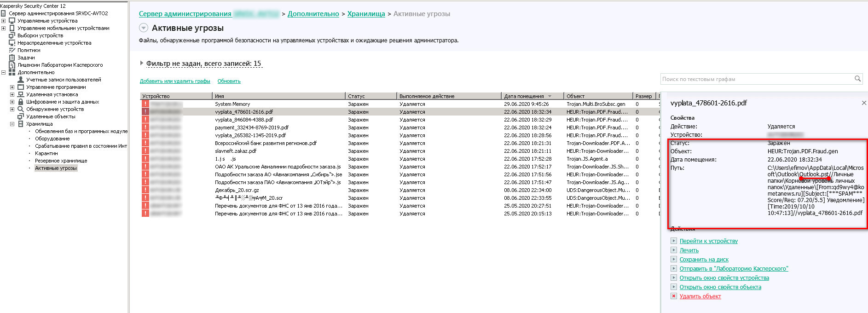The image size is (868, 313).
Task: Click the search magnifier icon
Action: [x=858, y=79]
